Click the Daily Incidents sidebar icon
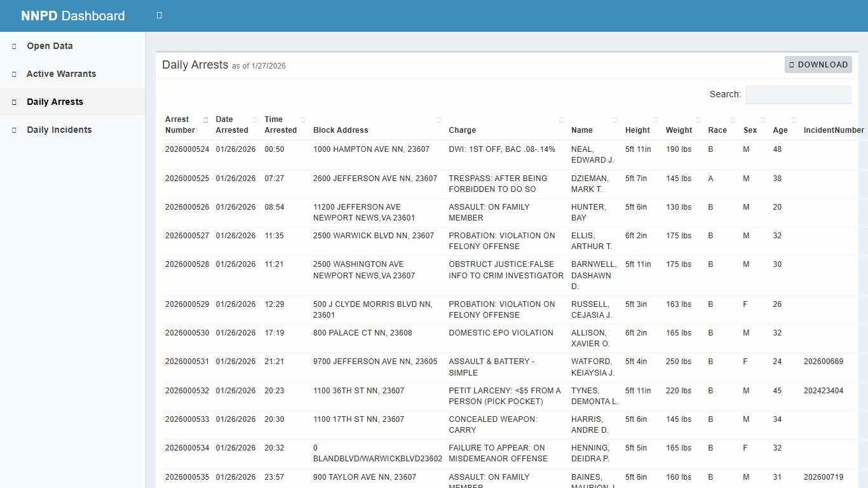Image resolution: width=868 pixels, height=488 pixels. click(x=14, y=130)
